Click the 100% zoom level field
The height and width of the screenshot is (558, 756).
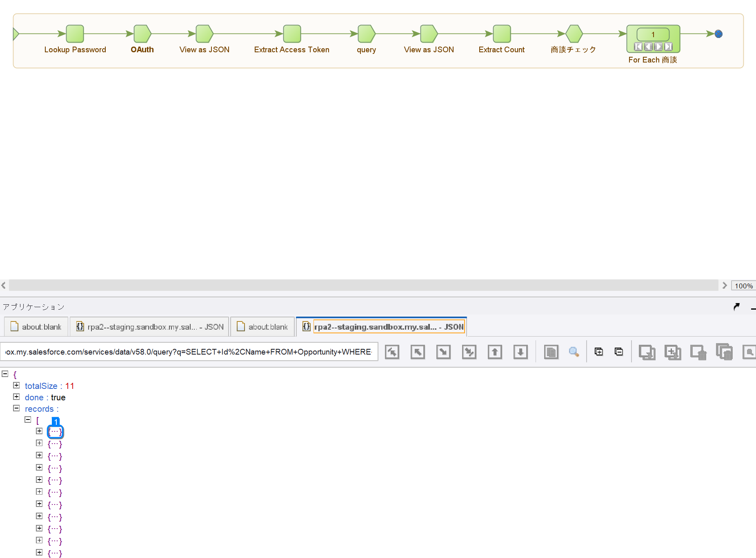743,286
